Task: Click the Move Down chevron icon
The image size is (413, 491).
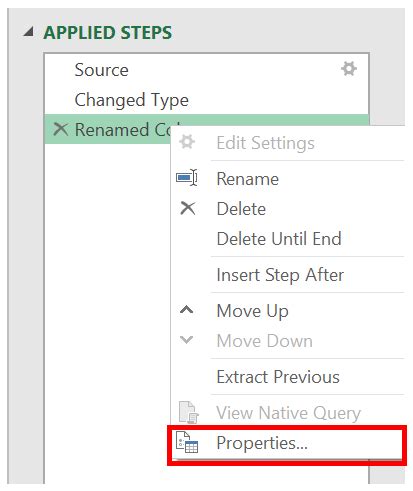Action: [x=186, y=340]
